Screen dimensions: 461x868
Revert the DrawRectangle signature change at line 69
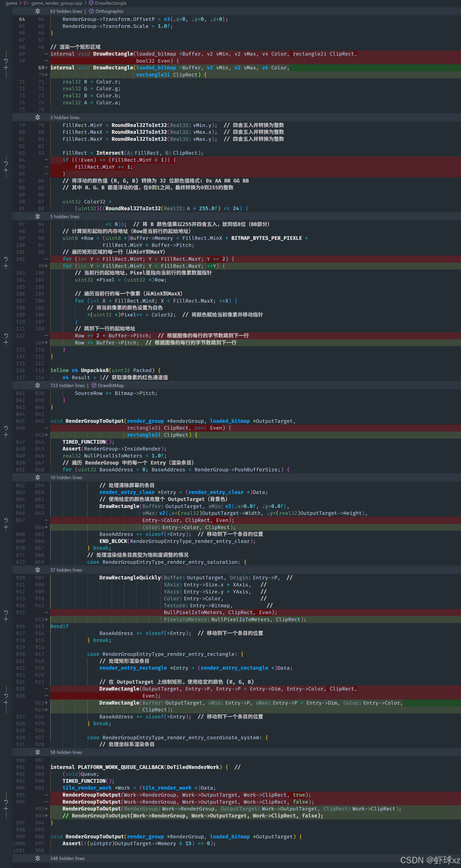[x=6, y=61]
